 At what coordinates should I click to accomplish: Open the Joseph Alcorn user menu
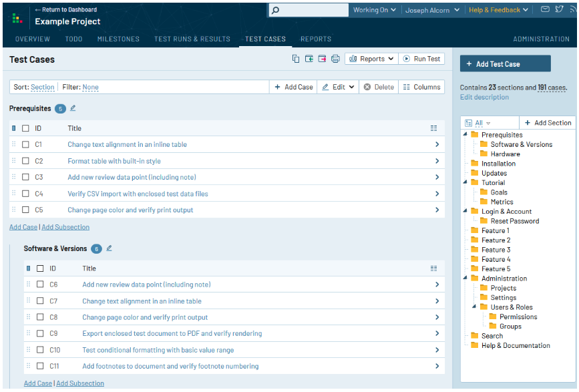click(x=432, y=10)
